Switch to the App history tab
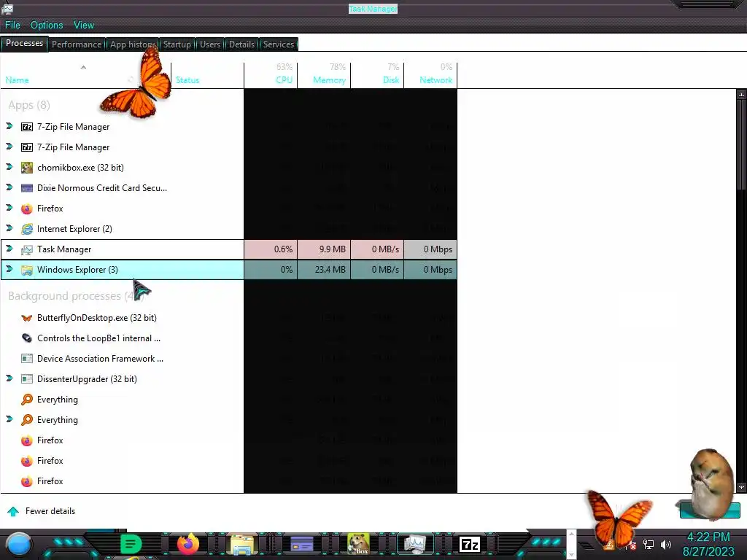The image size is (747, 560). pyautogui.click(x=132, y=44)
